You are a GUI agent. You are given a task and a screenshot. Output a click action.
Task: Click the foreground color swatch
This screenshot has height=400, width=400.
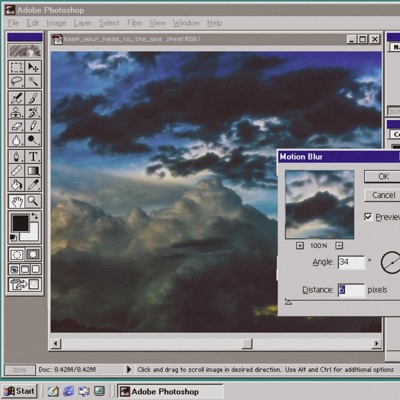pyautogui.click(x=20, y=223)
